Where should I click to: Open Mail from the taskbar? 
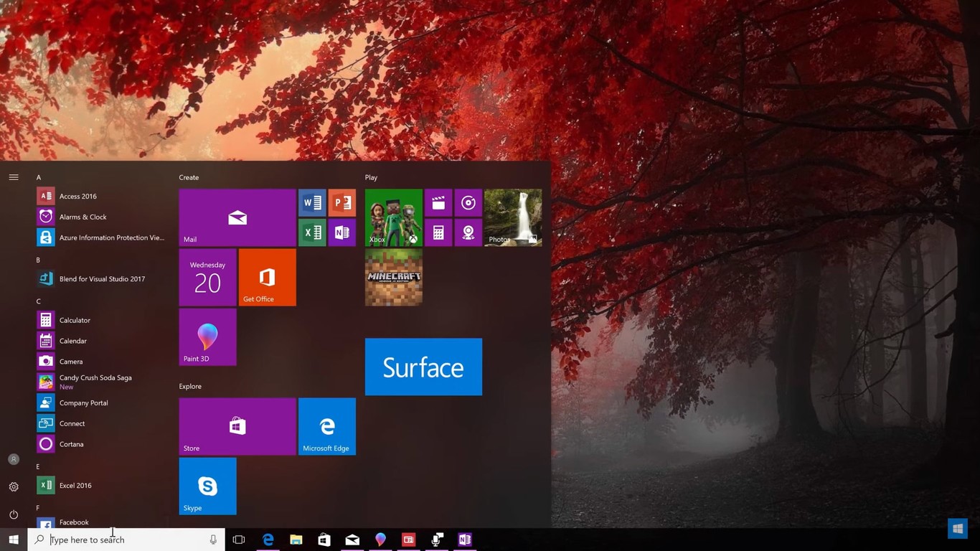[352, 540]
